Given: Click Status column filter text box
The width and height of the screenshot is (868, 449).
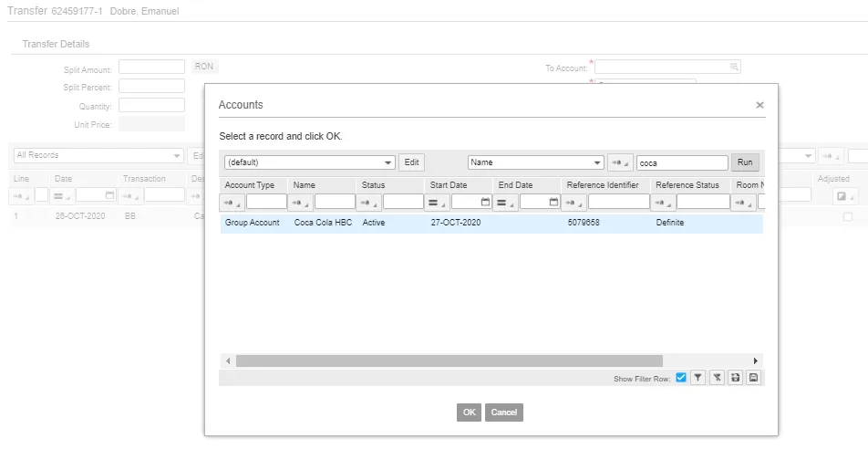Looking at the screenshot, I should (x=403, y=202).
